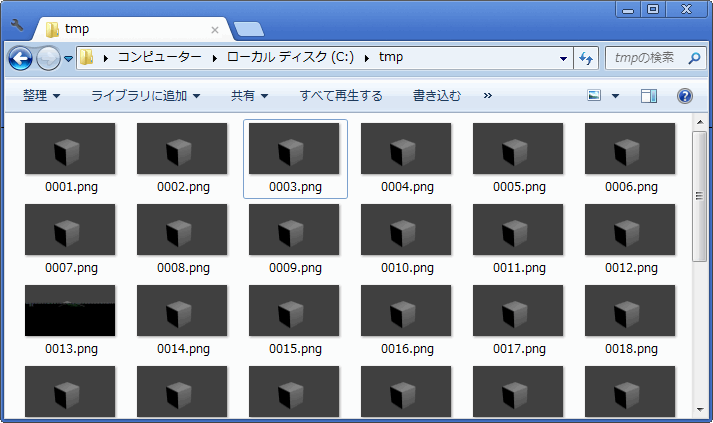The width and height of the screenshot is (713, 423).
Task: Select thumbnail 0015.png
Action: coord(294,310)
